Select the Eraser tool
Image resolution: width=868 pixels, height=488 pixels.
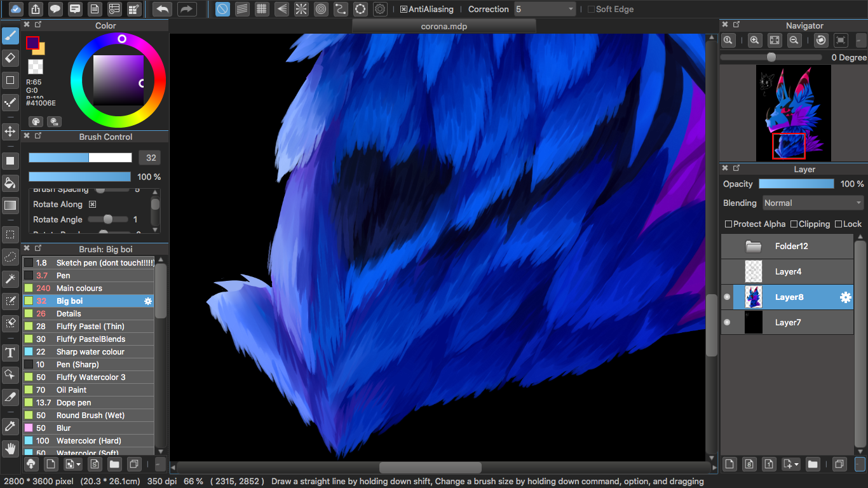pyautogui.click(x=10, y=58)
